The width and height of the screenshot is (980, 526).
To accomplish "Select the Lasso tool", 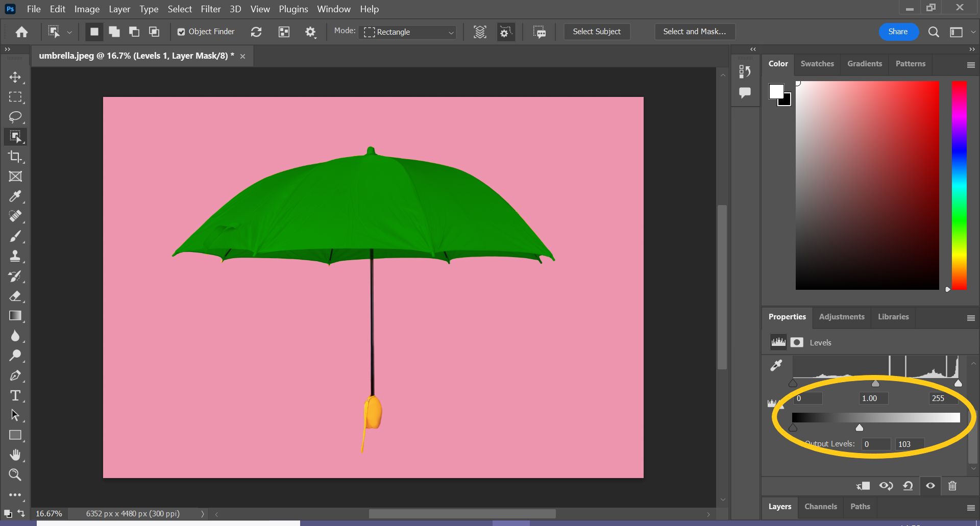I will pyautogui.click(x=15, y=117).
